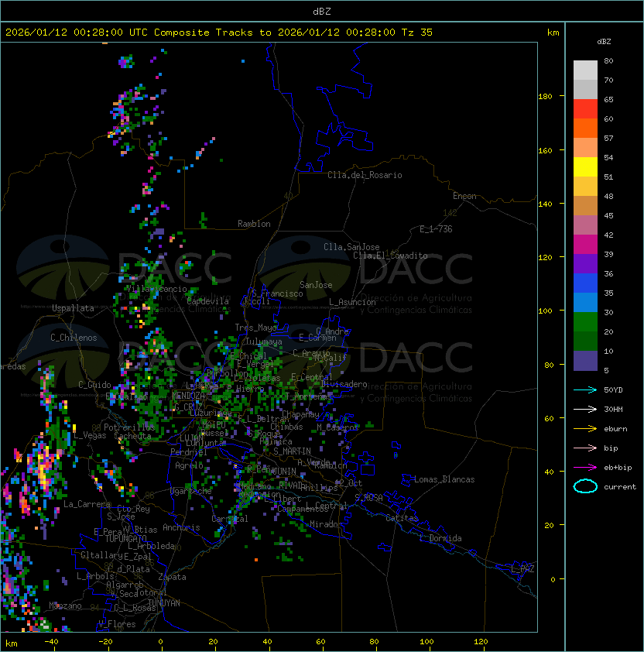Pick the light gray 70-80 dBZ swatch
Image resolution: width=644 pixels, height=652 pixels.
(585, 70)
